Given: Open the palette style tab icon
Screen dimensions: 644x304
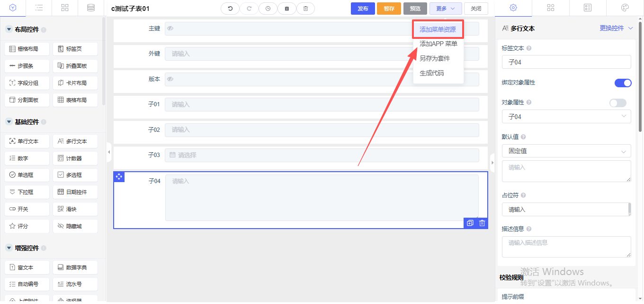Looking at the screenshot, I should tap(624, 8).
